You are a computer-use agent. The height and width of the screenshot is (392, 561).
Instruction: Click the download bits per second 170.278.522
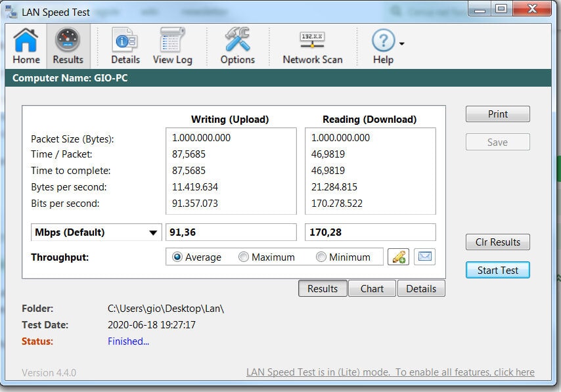click(337, 204)
